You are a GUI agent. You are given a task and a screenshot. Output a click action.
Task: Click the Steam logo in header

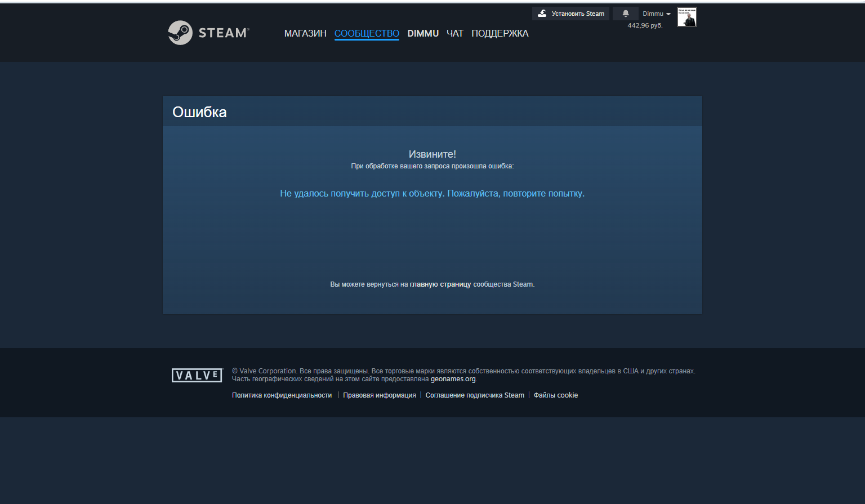click(x=208, y=33)
